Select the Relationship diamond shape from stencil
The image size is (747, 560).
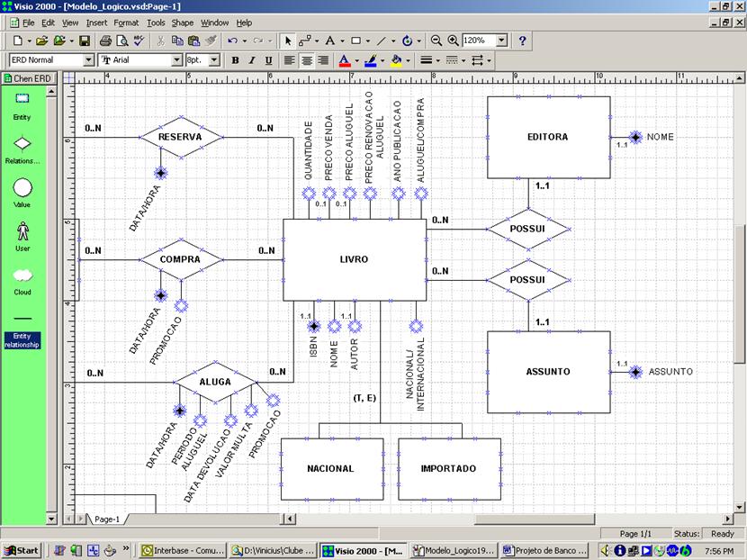(21, 144)
